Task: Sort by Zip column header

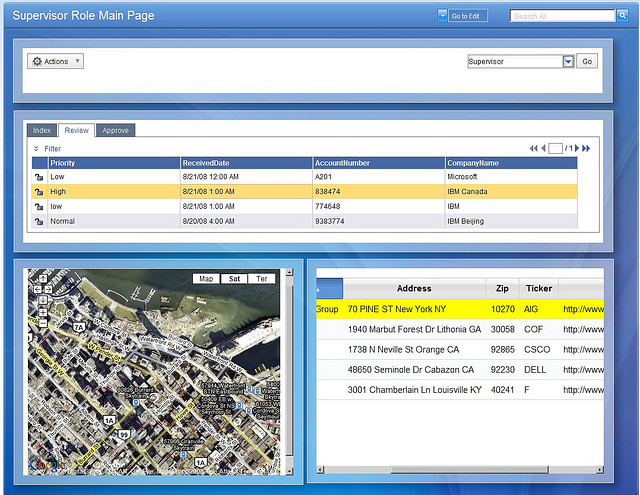Action: pyautogui.click(x=502, y=289)
